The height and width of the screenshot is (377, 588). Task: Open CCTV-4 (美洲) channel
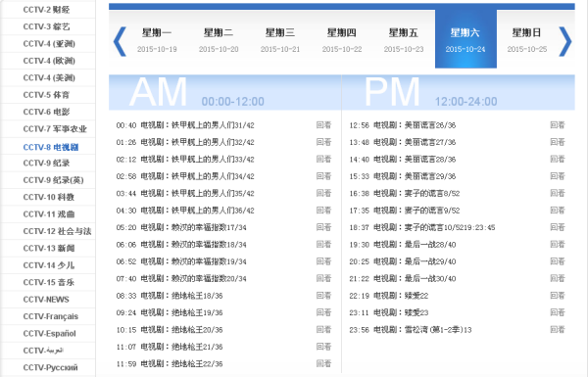[x=49, y=78]
